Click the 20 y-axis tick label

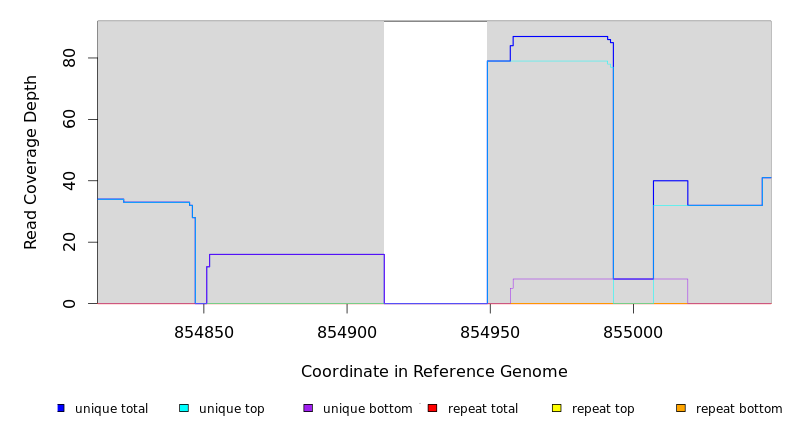(x=70, y=242)
